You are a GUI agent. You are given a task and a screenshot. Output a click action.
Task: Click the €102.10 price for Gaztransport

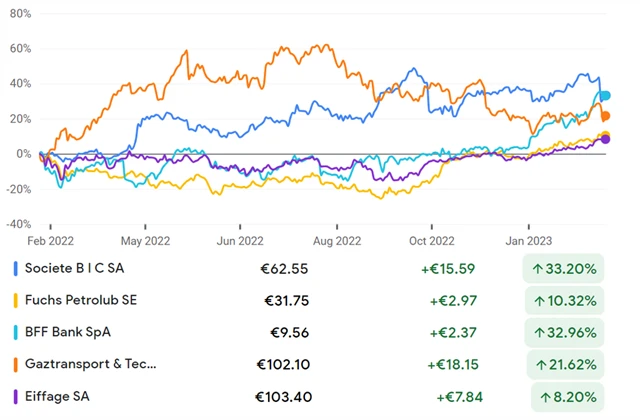287,363
